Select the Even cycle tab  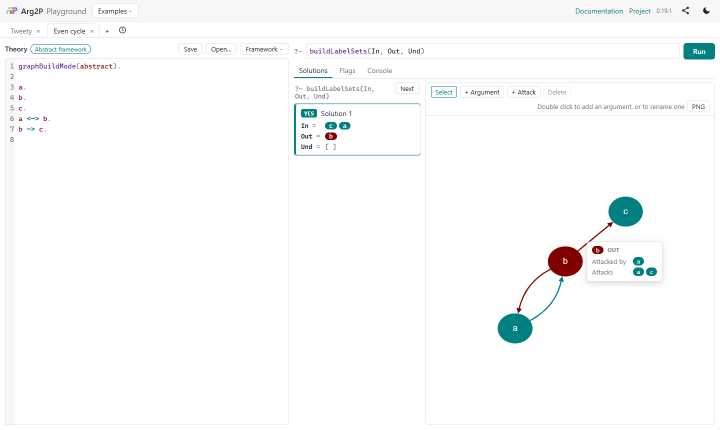point(69,31)
